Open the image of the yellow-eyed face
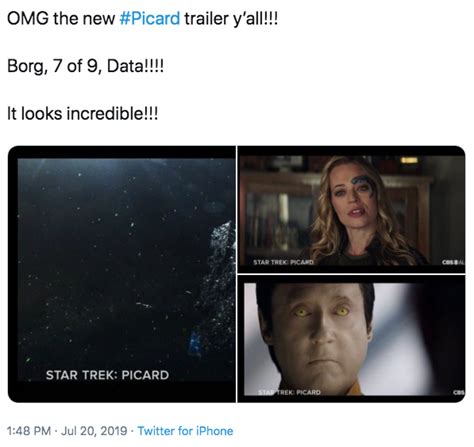This screenshot has width=474, height=447. (351, 339)
